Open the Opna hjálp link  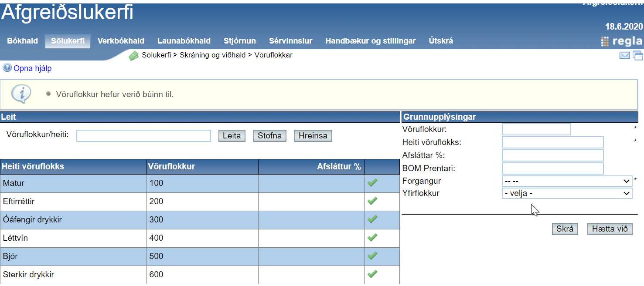[32, 68]
